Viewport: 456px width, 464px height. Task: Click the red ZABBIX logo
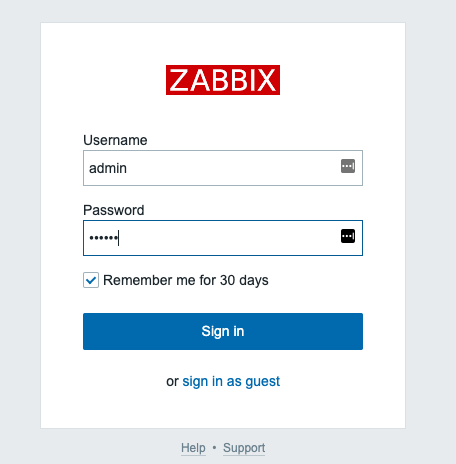tap(223, 80)
